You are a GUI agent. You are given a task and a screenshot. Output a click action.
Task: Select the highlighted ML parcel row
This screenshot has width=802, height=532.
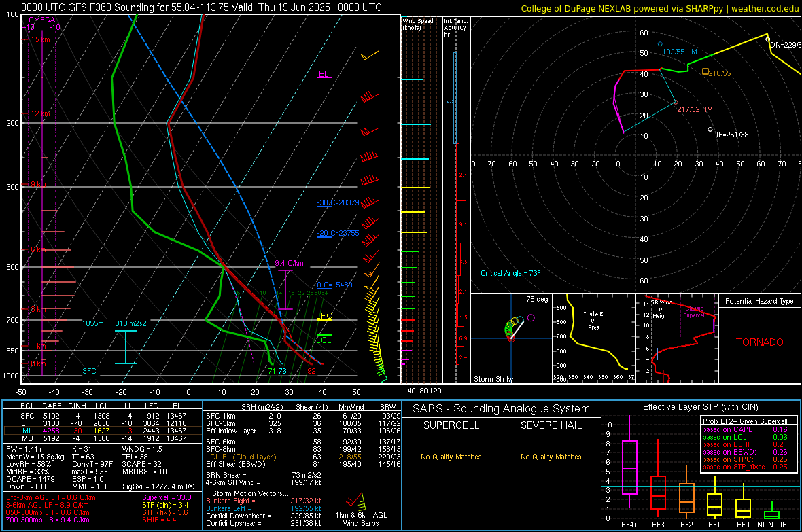coord(103,431)
